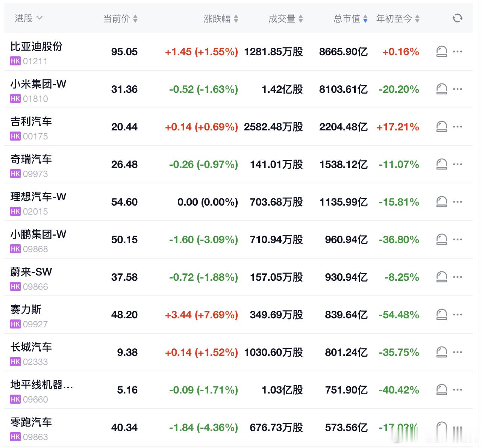482x448 pixels.
Task: Click the stock code 09866
Action: [x=35, y=287]
